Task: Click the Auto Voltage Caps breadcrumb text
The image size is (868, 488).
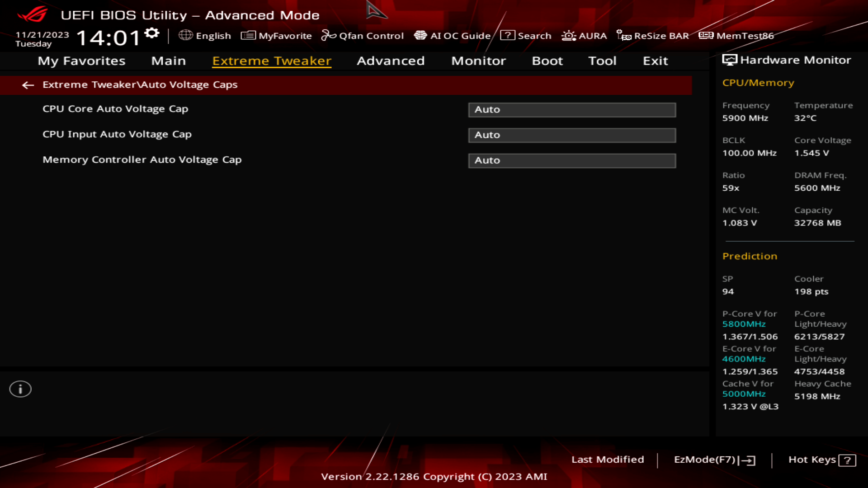Action: 190,84
